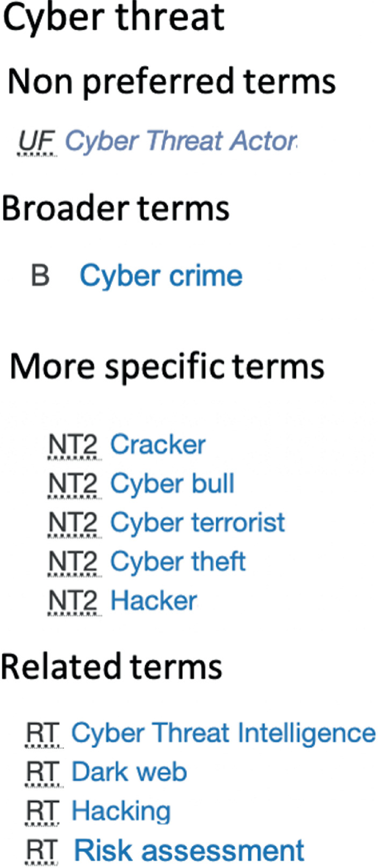Click the RT label beside Dark web
The image size is (378, 868).
coord(43,773)
